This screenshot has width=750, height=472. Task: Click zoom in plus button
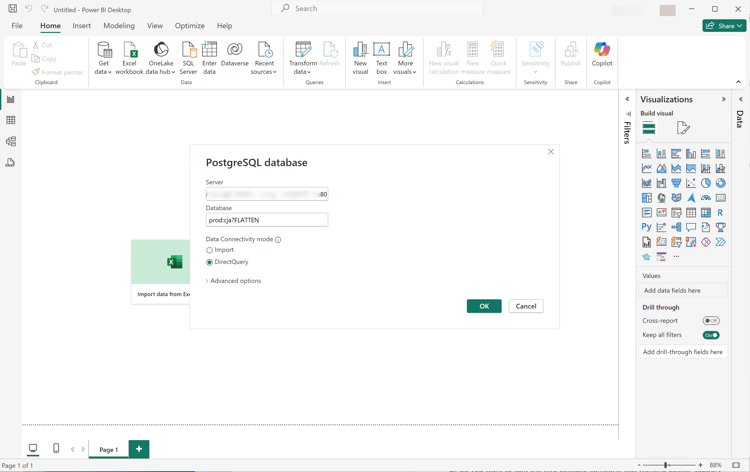point(700,465)
